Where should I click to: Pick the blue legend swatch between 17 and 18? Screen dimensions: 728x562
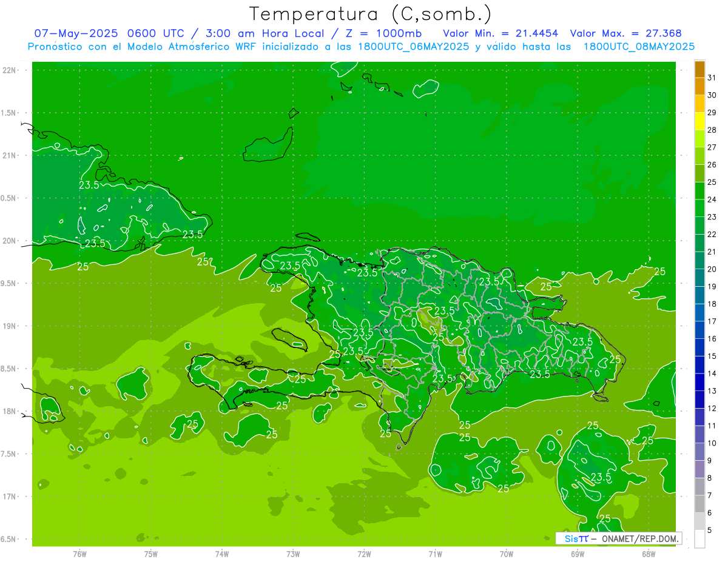pos(699,313)
